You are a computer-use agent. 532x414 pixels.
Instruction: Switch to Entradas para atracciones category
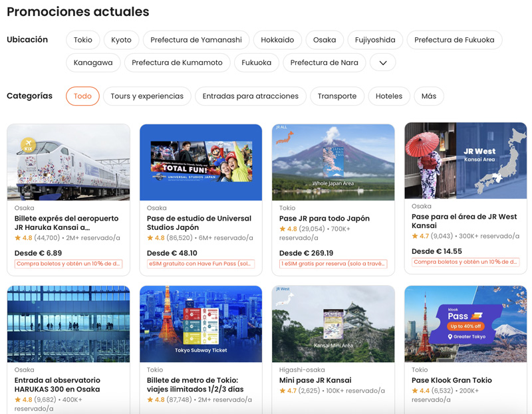(251, 96)
